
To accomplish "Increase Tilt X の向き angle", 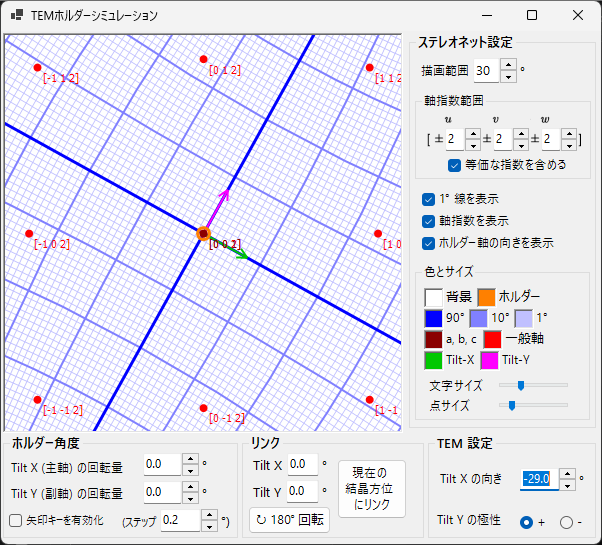I will pos(567,474).
